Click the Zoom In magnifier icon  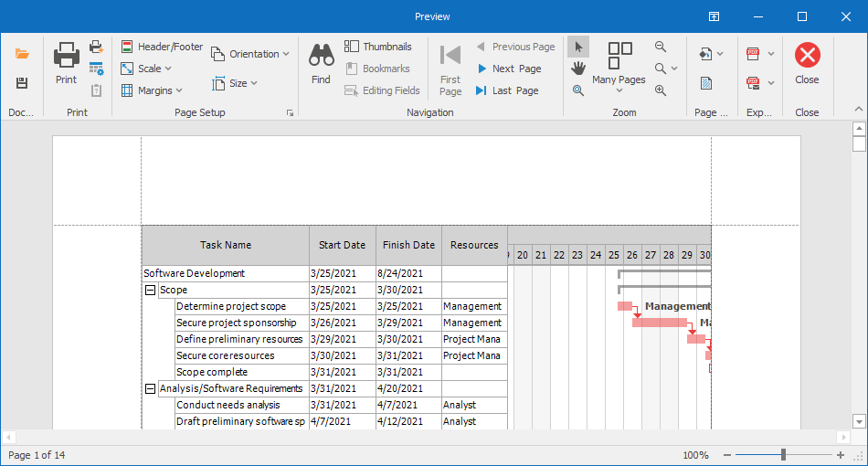[661, 90]
